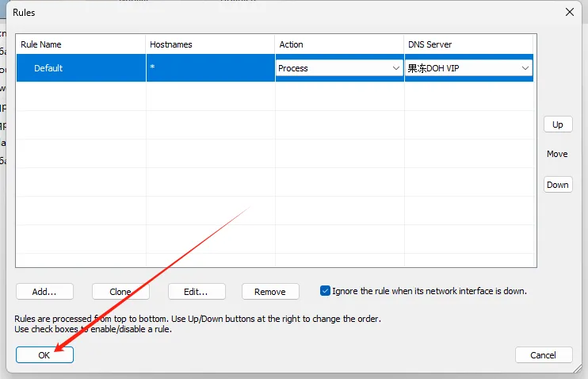Click the Rules dialog title bar
This screenshot has height=379, width=588.
277,12
